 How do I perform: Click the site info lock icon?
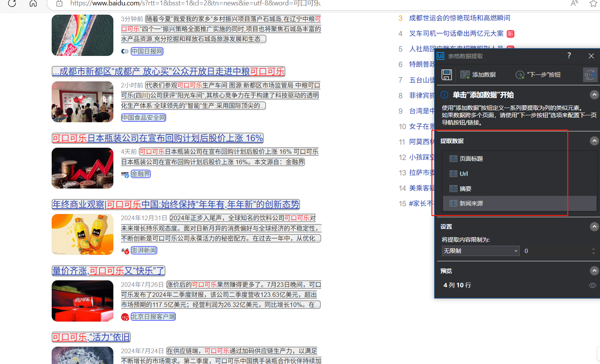pyautogui.click(x=59, y=3)
